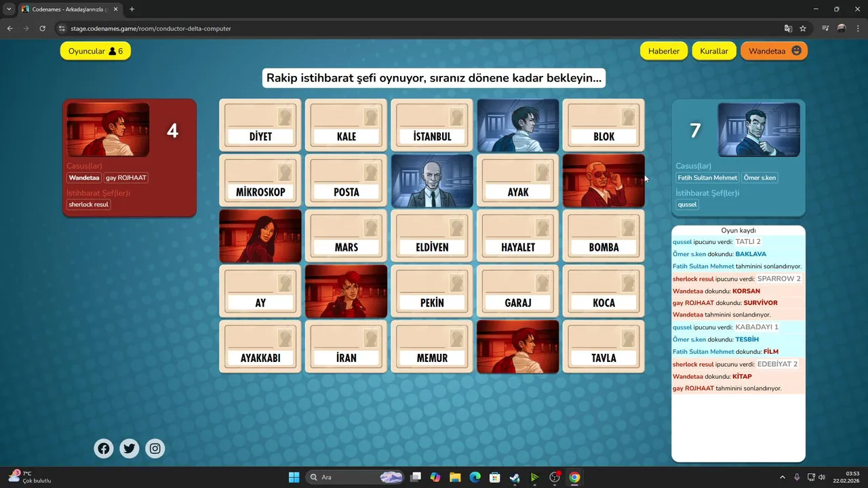
Task: Click the red team agent portrait
Action: pos(108,129)
